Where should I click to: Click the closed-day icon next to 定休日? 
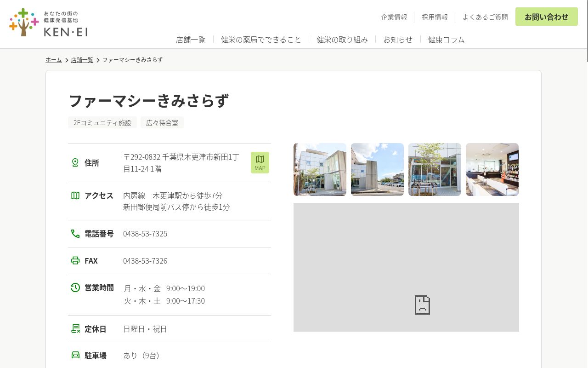point(75,328)
